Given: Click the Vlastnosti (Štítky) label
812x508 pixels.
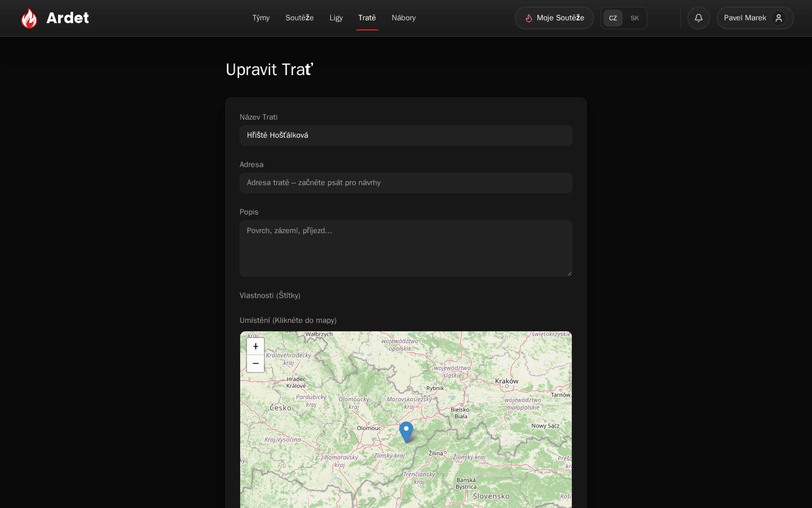Looking at the screenshot, I should [x=270, y=295].
